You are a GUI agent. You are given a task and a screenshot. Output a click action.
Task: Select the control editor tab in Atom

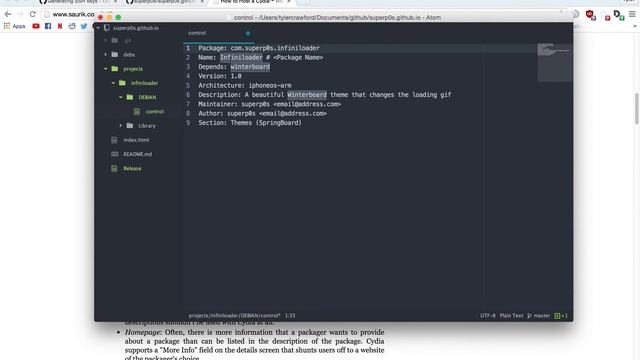pyautogui.click(x=219, y=33)
